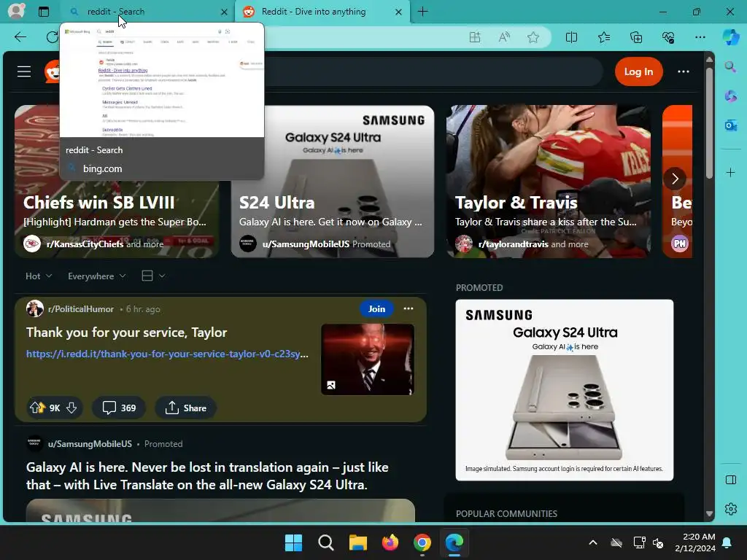Viewport: 747px width, 560px height.
Task: Upvote the PoliticalHumor post
Action: point(36,408)
